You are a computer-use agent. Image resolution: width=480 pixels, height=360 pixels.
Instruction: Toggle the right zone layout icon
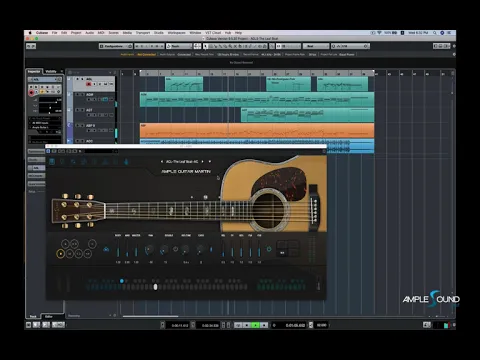point(447,46)
